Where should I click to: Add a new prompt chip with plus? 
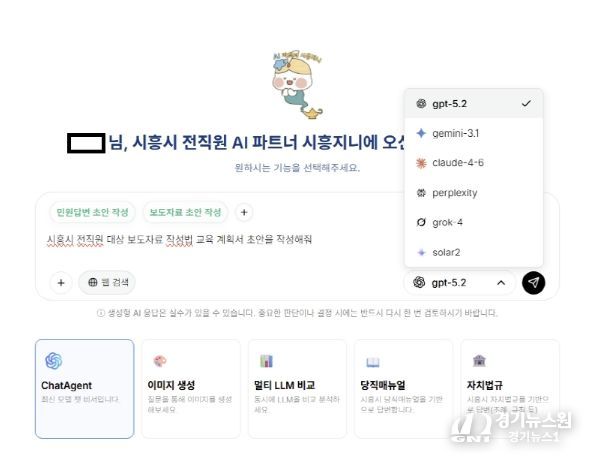tap(244, 212)
